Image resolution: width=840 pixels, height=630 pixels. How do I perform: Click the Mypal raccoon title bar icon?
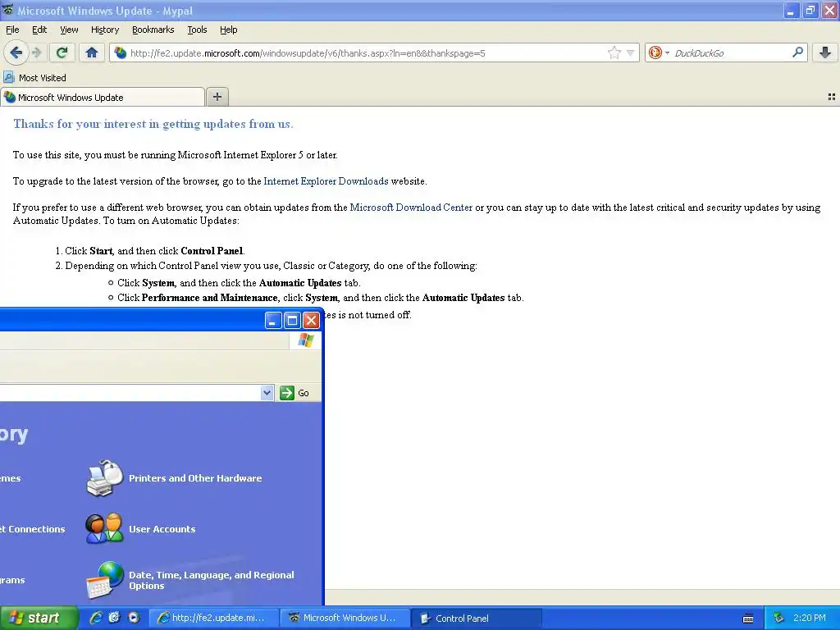click(8, 10)
